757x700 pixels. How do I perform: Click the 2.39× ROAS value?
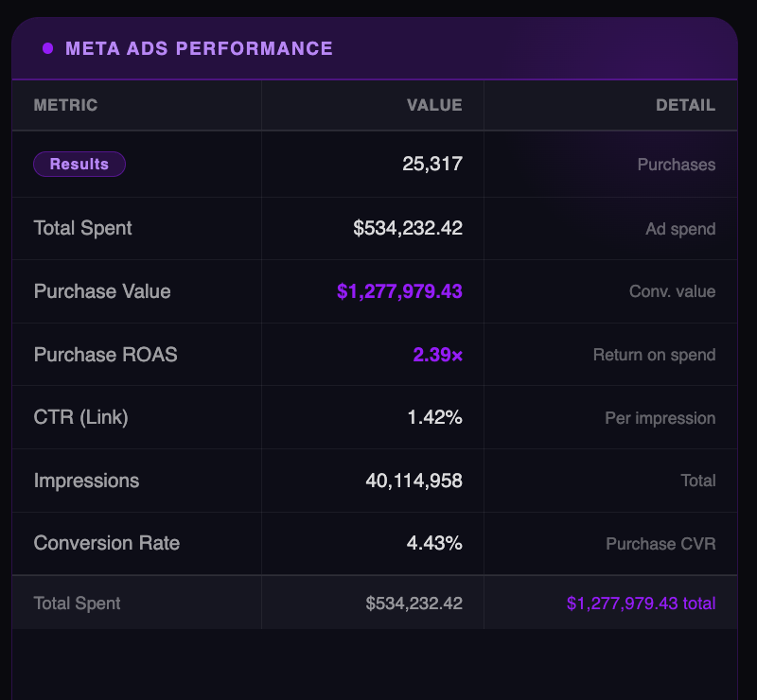pyautogui.click(x=437, y=355)
